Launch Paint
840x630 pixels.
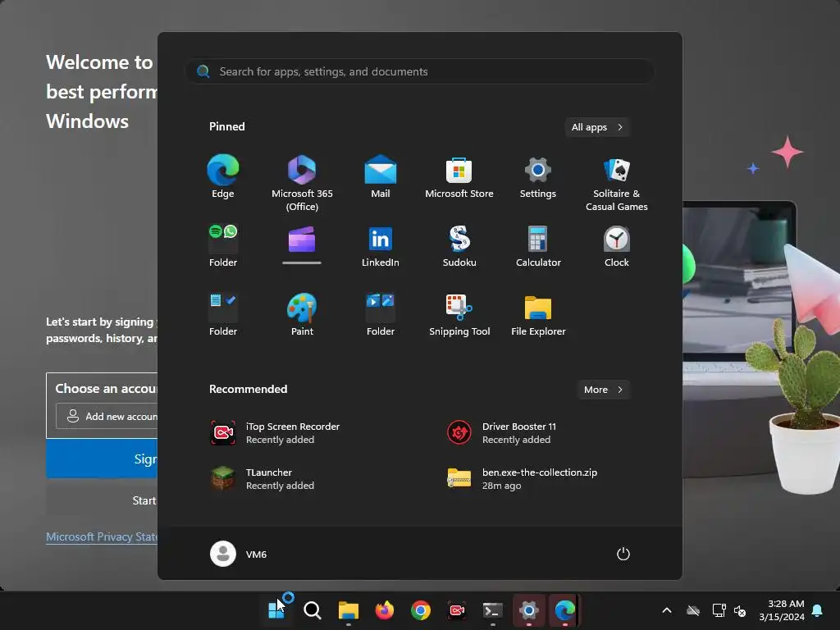302,314
